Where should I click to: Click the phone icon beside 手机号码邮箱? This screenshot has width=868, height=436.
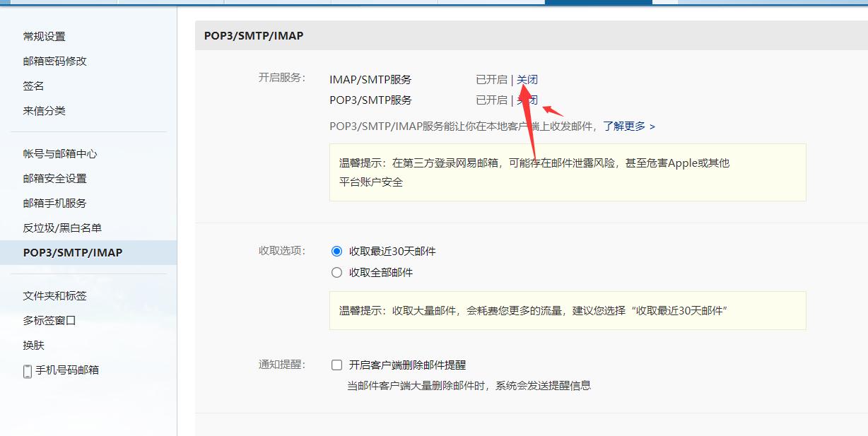click(x=28, y=369)
